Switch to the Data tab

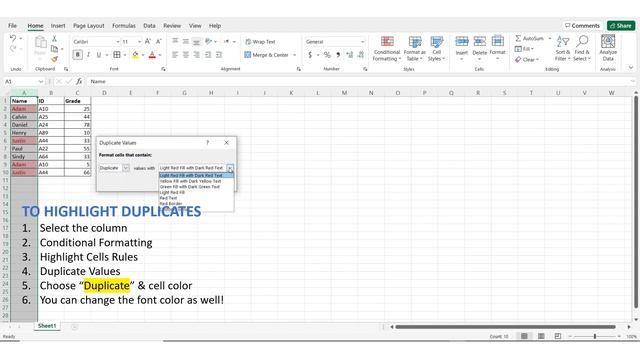pyautogui.click(x=149, y=26)
